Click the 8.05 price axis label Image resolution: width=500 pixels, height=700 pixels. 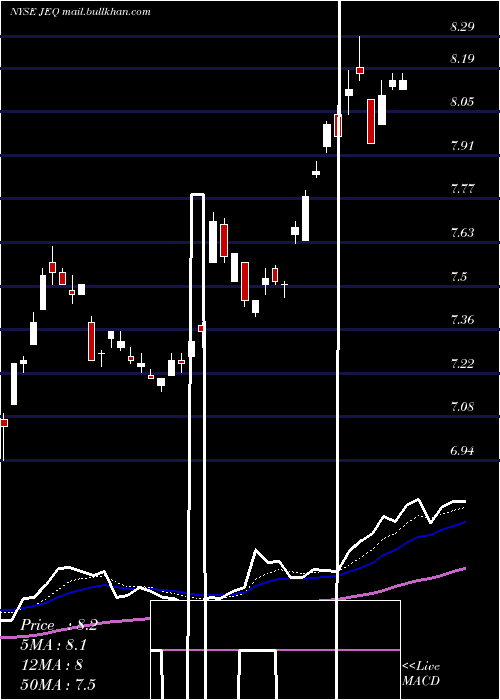(462, 102)
